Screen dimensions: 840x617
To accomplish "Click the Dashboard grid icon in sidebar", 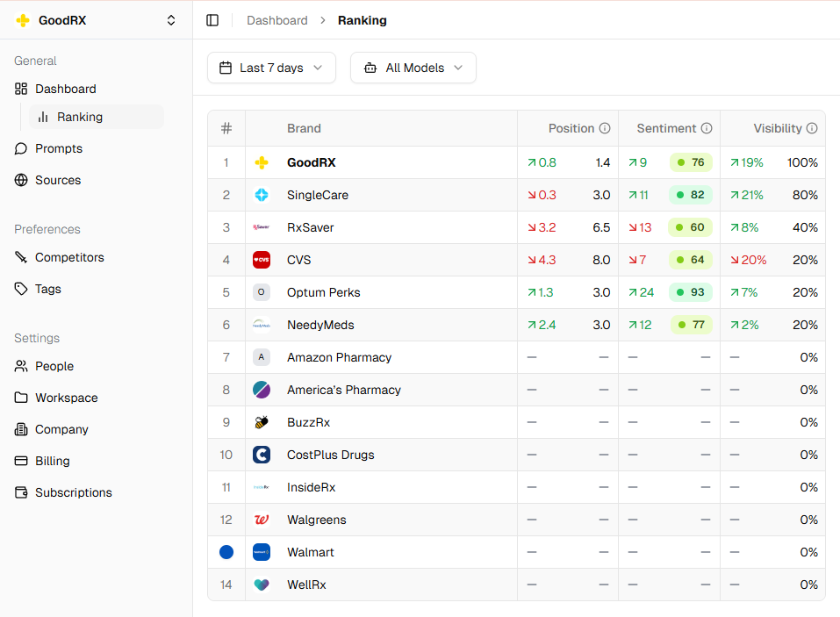I will [x=21, y=89].
